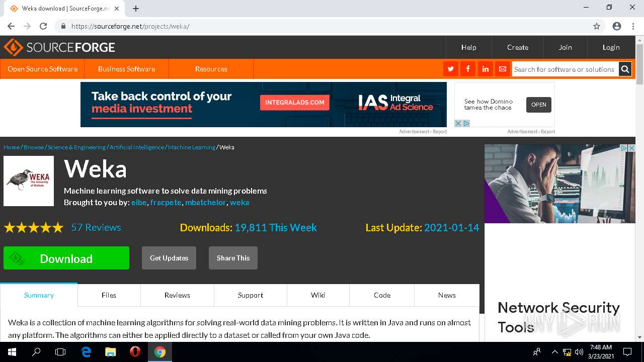Screen dimensions: 644x362
Task: Click Chrome icon in taskbar
Action: coord(159,352)
